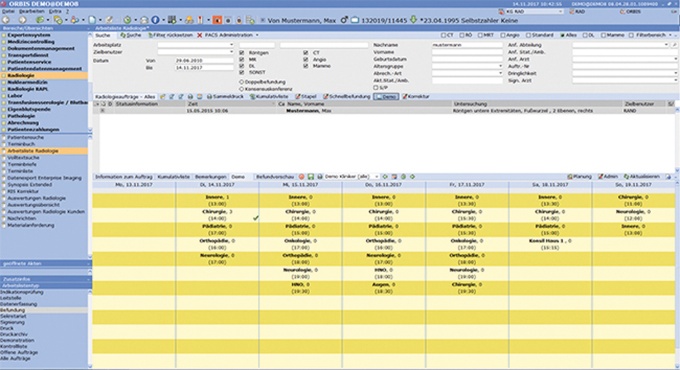The width and height of the screenshot is (680, 370).
Task: Toggle the Mammo checkbox beside DL
Action: pyautogui.click(x=306, y=66)
